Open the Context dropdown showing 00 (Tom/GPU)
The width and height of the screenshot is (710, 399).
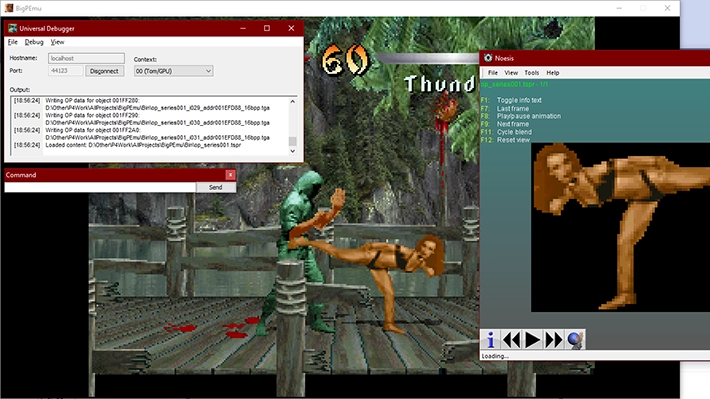(173, 71)
